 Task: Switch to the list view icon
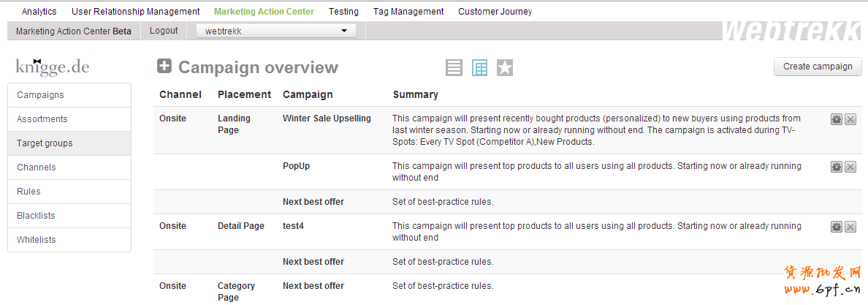pos(454,68)
